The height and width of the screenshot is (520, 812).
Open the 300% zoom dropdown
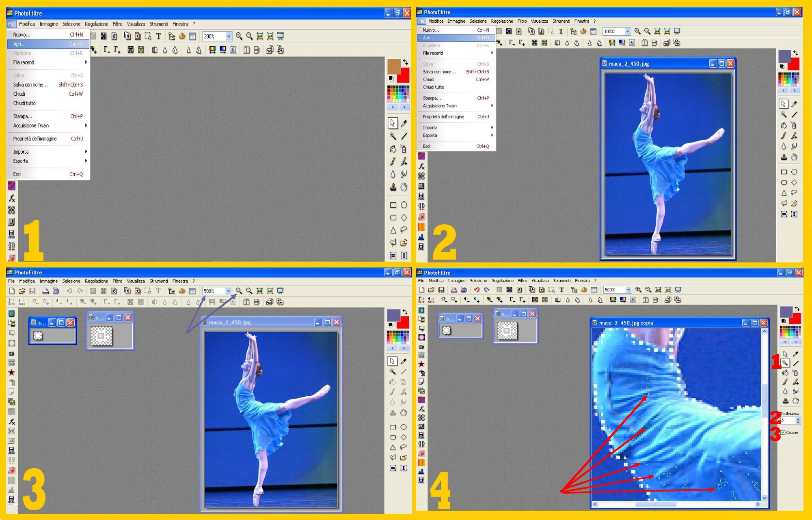(x=228, y=37)
